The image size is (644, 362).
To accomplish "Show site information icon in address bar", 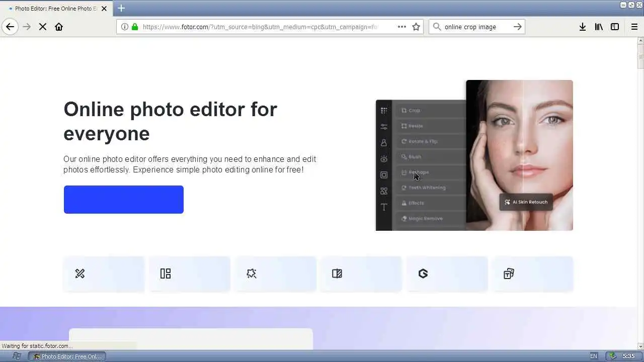I will click(x=125, y=27).
